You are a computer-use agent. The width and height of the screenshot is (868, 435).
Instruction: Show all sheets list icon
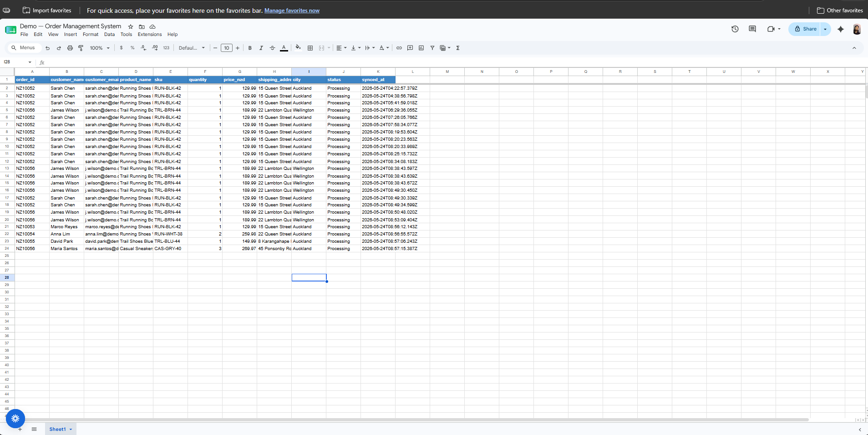tap(34, 429)
